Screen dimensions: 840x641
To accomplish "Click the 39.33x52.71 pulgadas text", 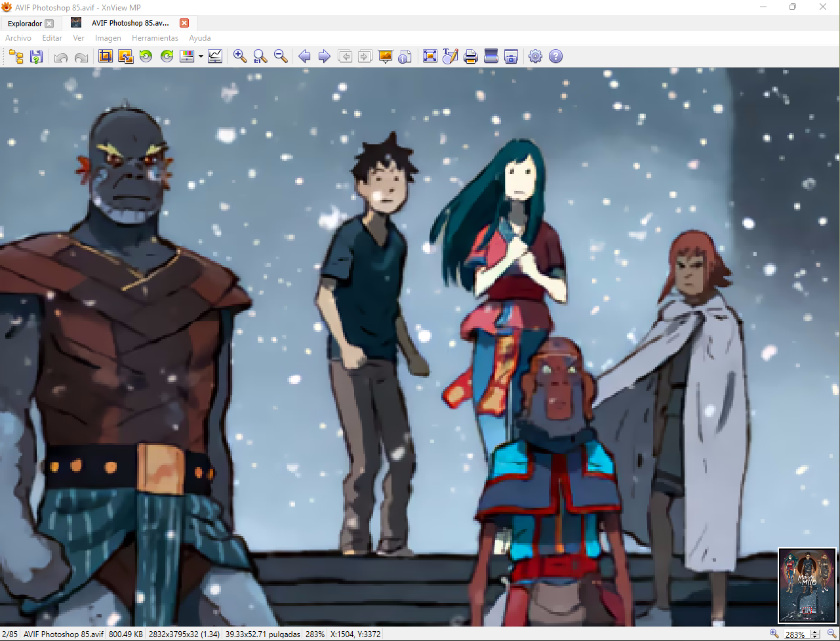I will click(262, 634).
